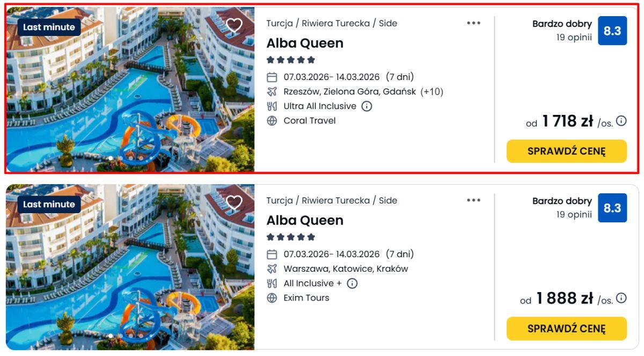Favorite the Coral Travel Alba Queen offer
644x356 pixels.
[x=234, y=25]
